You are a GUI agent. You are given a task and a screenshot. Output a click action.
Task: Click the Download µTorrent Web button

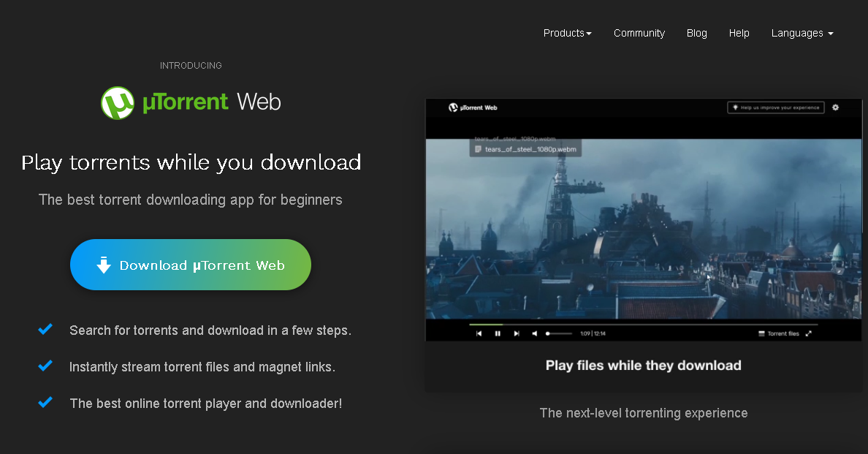pyautogui.click(x=191, y=265)
